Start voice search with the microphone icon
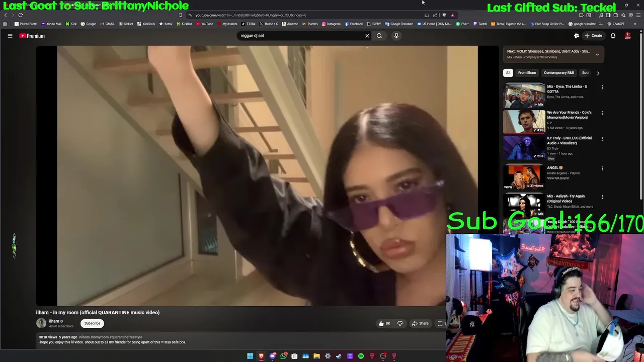Viewport: 644px width, 362px height. click(x=396, y=36)
